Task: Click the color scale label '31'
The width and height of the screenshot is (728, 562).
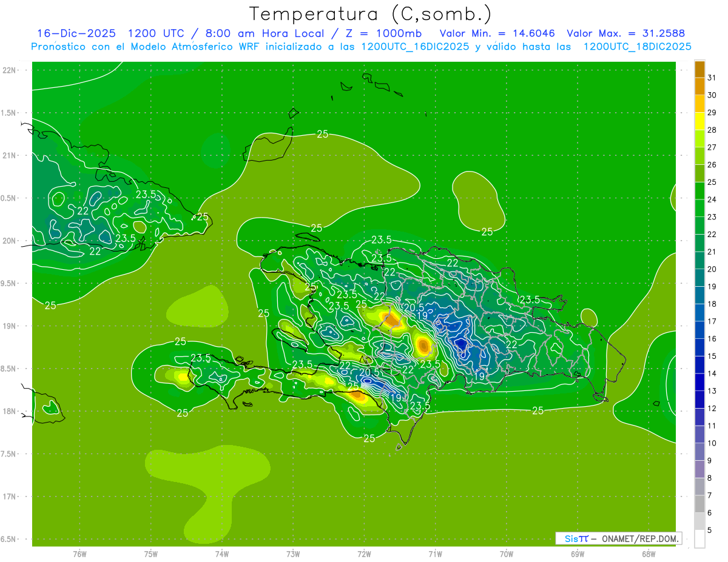Action: pyautogui.click(x=712, y=78)
